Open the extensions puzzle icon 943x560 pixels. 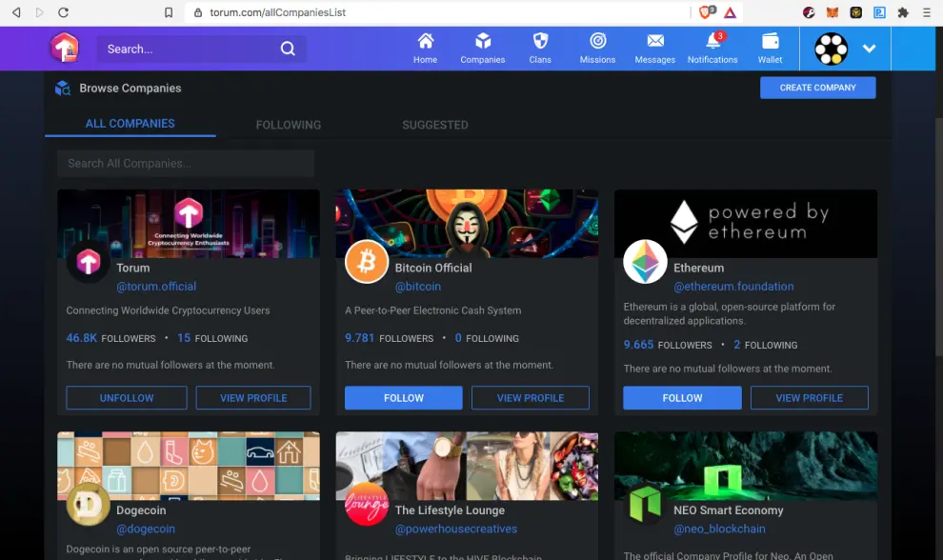(903, 12)
